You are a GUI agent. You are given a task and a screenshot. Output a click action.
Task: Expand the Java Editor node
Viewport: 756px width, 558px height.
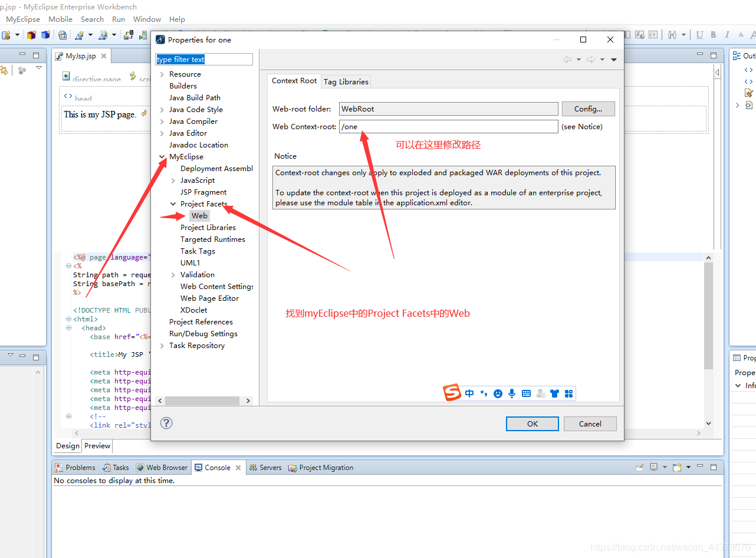point(162,133)
